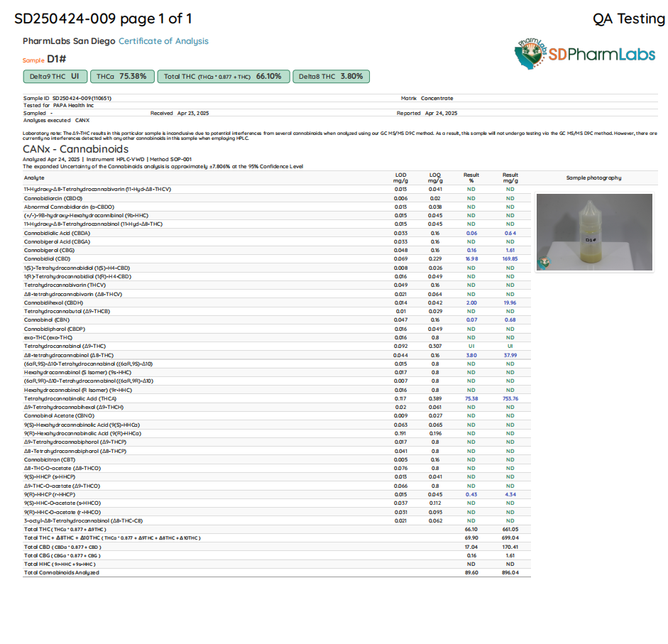Click the SD250424-009 page title

[103, 19]
